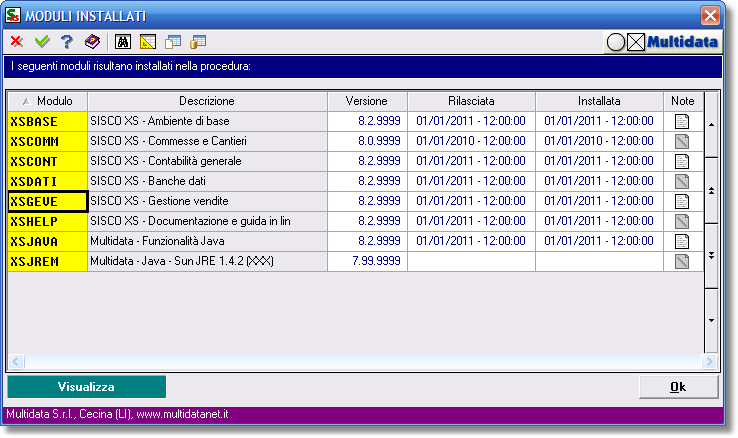This screenshot has width=738, height=438.
Task: Select the XSCOMM module cell
Action: pos(48,141)
